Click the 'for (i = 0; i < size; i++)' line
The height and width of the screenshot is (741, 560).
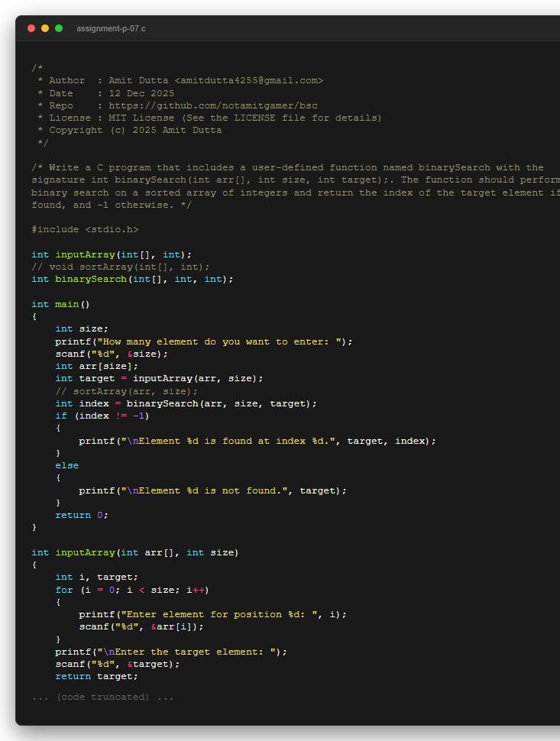tap(132, 589)
